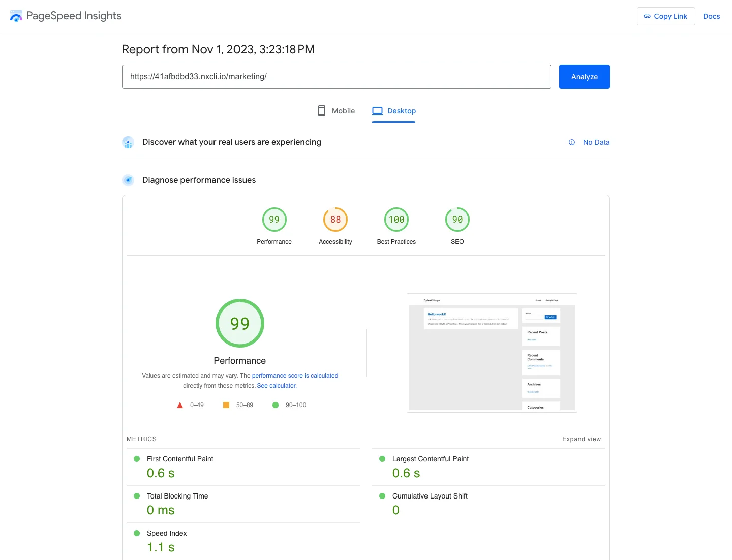Image resolution: width=732 pixels, height=560 pixels.
Task: Select the Accessibility gauge showing 88
Action: 335,220
